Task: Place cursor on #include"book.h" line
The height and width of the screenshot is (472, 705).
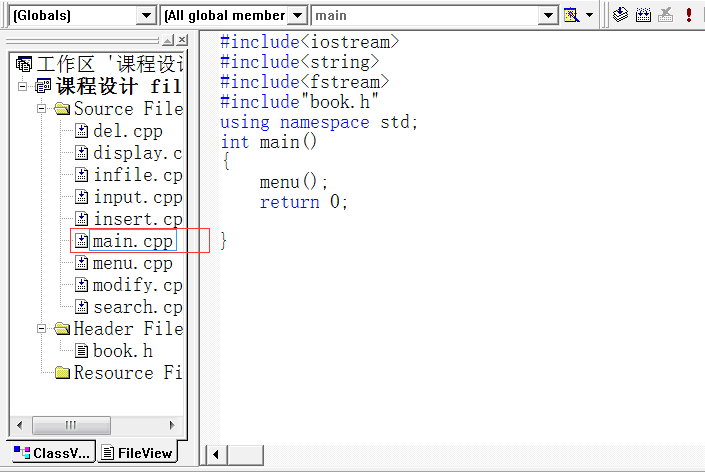Action: 299,102
